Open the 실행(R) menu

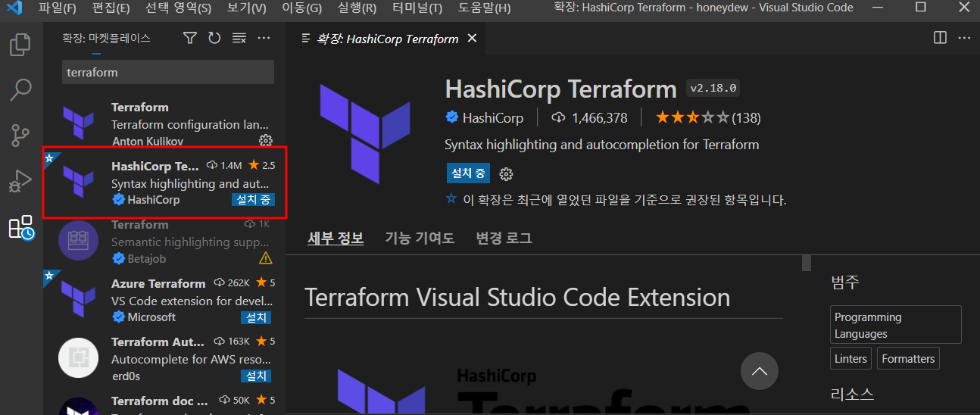(x=357, y=8)
